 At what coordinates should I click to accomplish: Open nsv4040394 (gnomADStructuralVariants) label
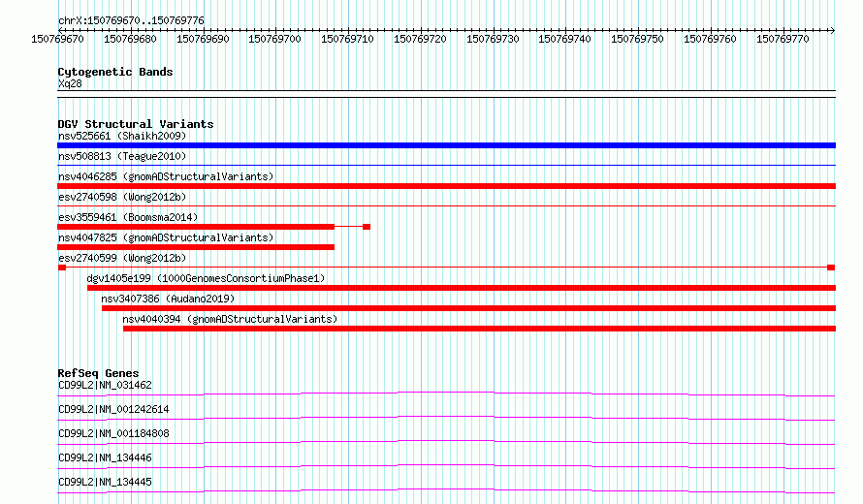pyautogui.click(x=230, y=319)
